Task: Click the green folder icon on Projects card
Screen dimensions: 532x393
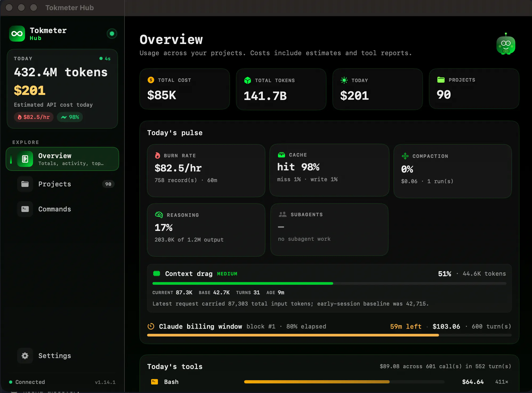Action: click(441, 80)
